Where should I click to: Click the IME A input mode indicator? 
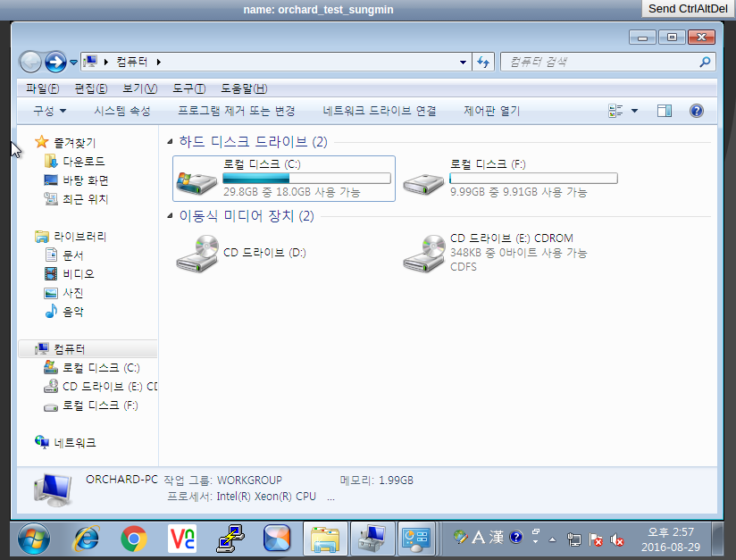click(478, 537)
